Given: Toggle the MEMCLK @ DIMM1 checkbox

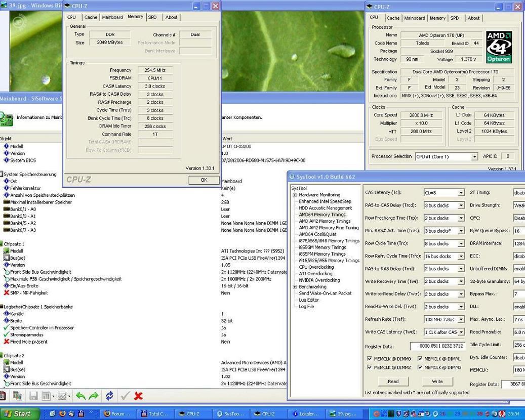Looking at the screenshot, I should point(420,359).
